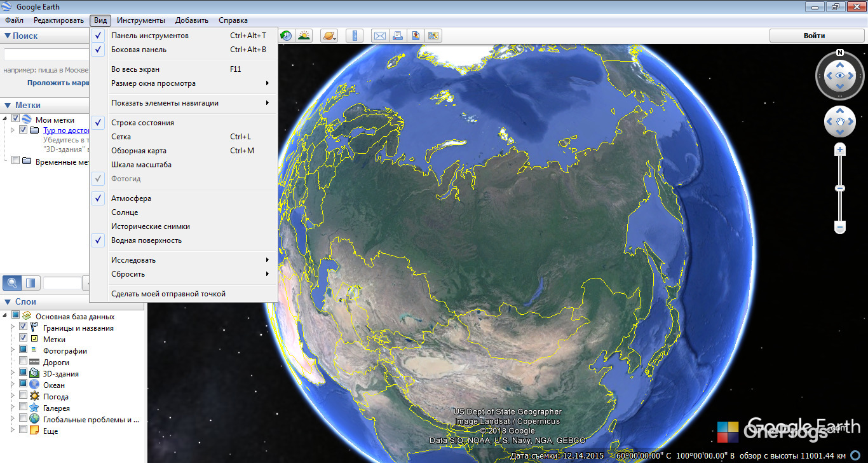Screen dimensions: 868x463
Task: Open the Показать элементы навигации submenu
Action: [x=184, y=103]
